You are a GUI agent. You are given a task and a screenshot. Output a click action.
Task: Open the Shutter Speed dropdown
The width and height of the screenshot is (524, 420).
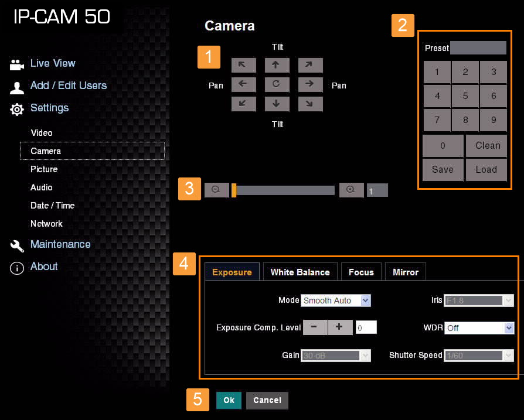[x=479, y=356]
